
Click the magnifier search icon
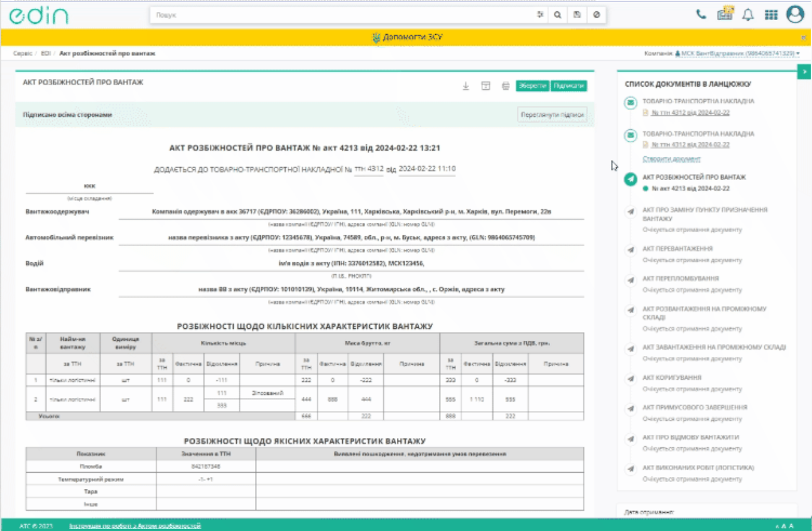(558, 15)
